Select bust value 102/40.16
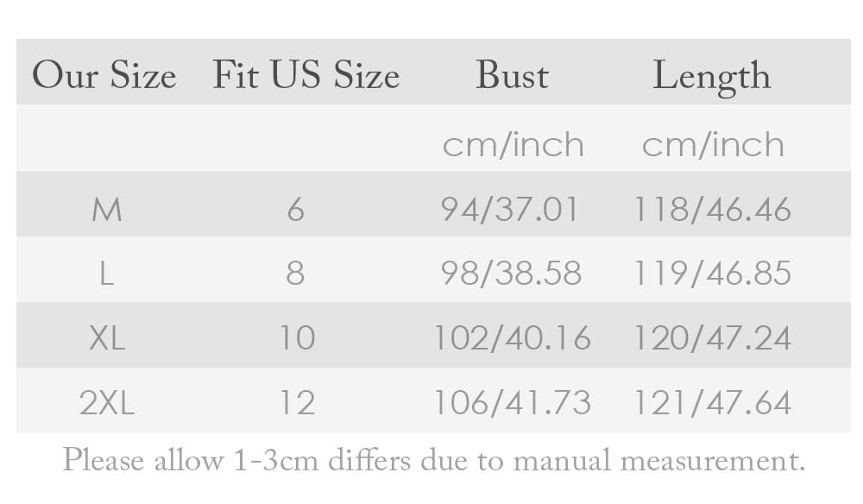Image resolution: width=863 pixels, height=504 pixels. (x=512, y=338)
